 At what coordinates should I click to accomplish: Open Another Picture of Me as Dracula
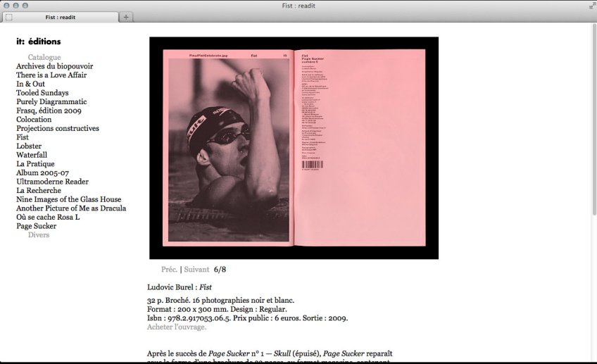[x=71, y=208]
